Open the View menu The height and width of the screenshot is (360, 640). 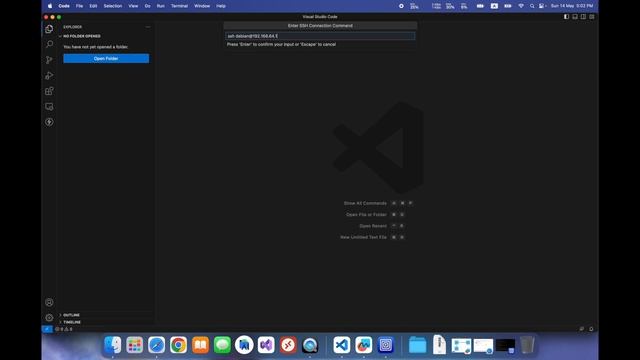coord(133,6)
